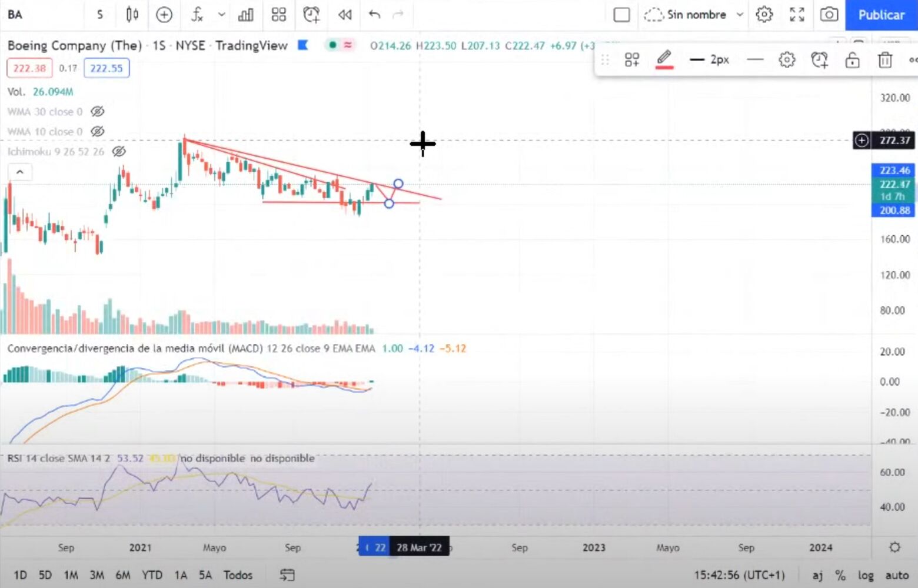
Task: Start bar replay with rewind icon
Action: (345, 15)
